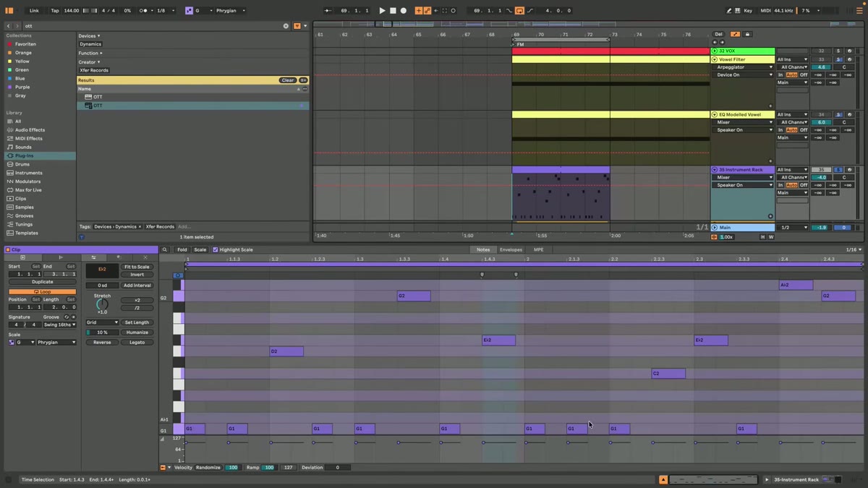The image size is (868, 488).
Task: Toggle 32 VOX track solo S button
Action: [838, 51]
